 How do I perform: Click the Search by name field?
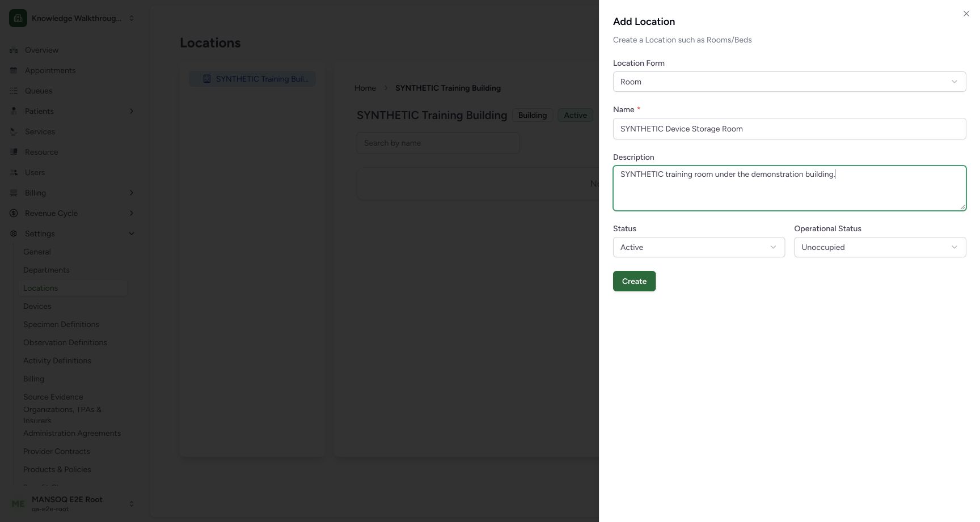pyautogui.click(x=438, y=143)
